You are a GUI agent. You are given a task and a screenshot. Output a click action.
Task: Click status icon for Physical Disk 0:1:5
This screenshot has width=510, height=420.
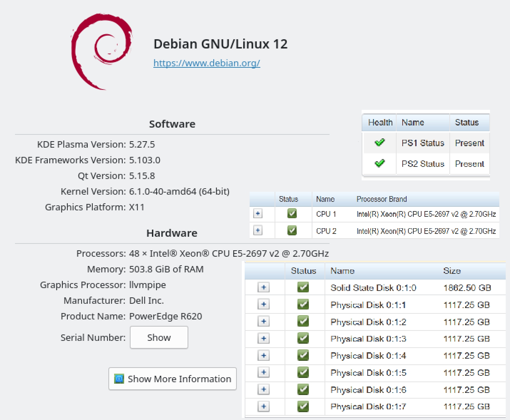pyautogui.click(x=303, y=373)
